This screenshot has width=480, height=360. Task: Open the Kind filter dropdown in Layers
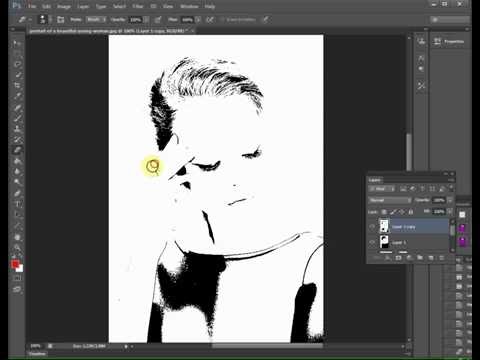tap(381, 189)
